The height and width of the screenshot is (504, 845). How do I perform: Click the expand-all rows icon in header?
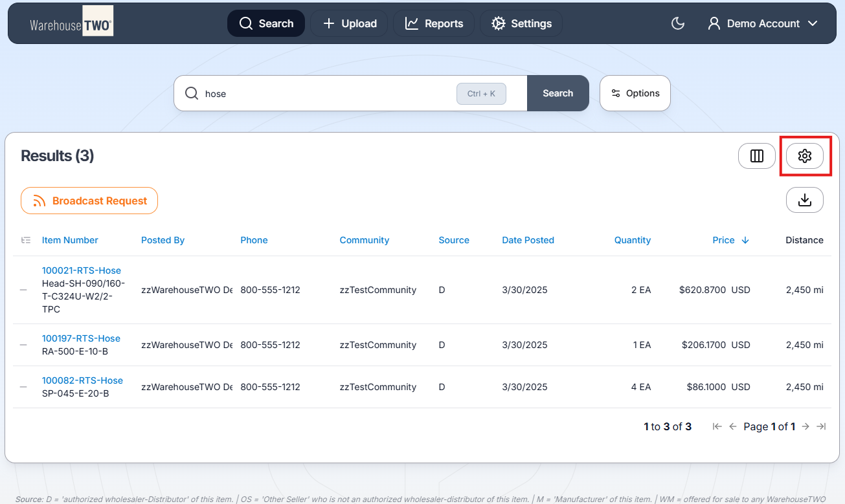26,240
